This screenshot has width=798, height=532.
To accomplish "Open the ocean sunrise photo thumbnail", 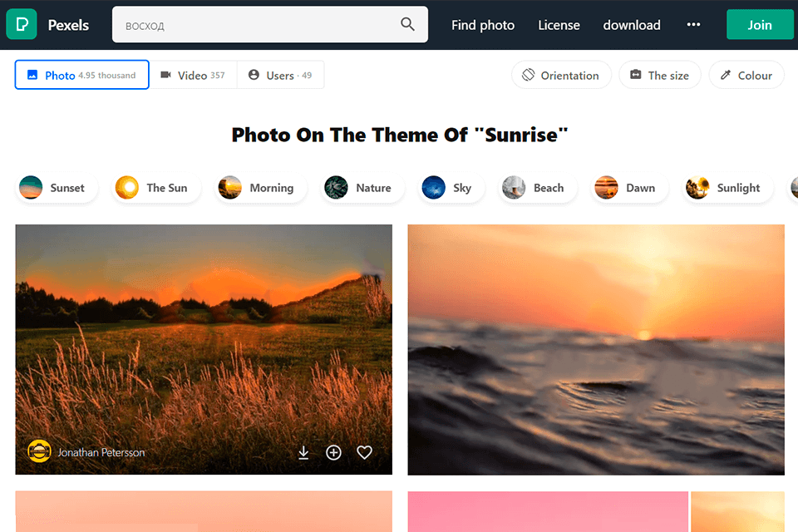I will [596, 348].
